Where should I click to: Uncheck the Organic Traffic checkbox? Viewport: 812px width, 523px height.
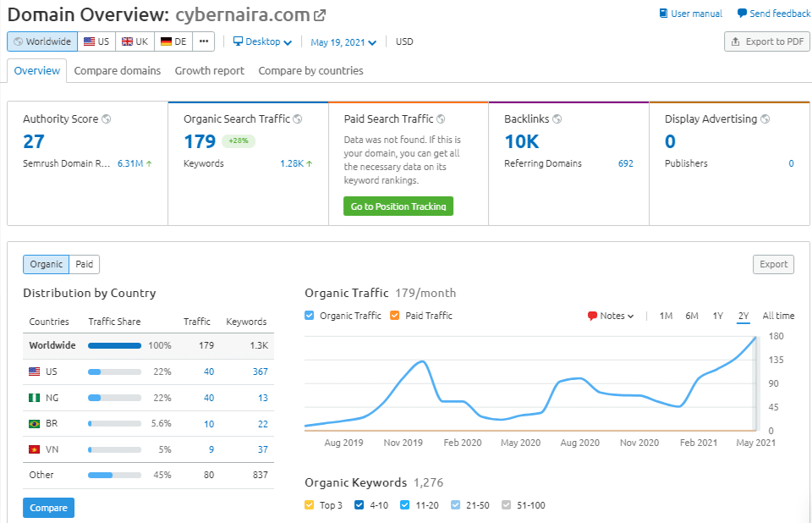[x=310, y=316]
